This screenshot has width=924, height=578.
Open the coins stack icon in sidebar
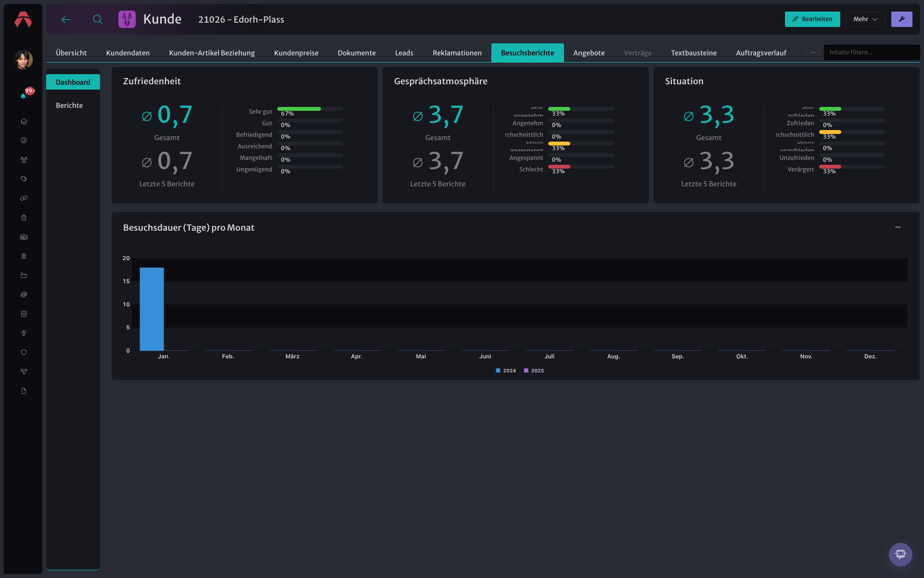pyautogui.click(x=24, y=295)
